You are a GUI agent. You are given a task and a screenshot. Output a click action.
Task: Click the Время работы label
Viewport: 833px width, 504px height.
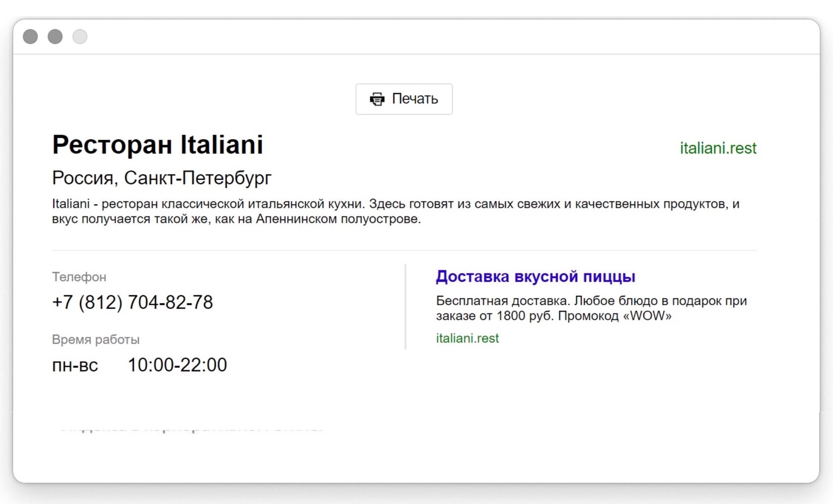[x=96, y=340]
